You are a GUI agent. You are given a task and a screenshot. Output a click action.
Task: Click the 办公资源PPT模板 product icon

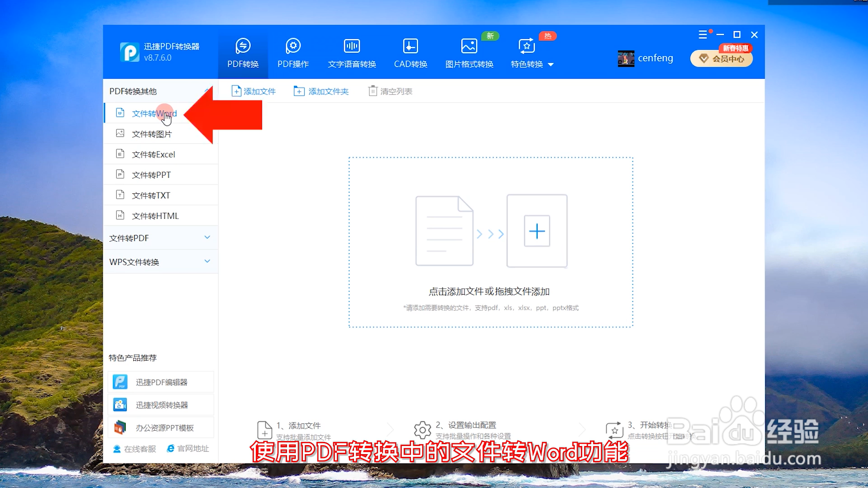(120, 427)
